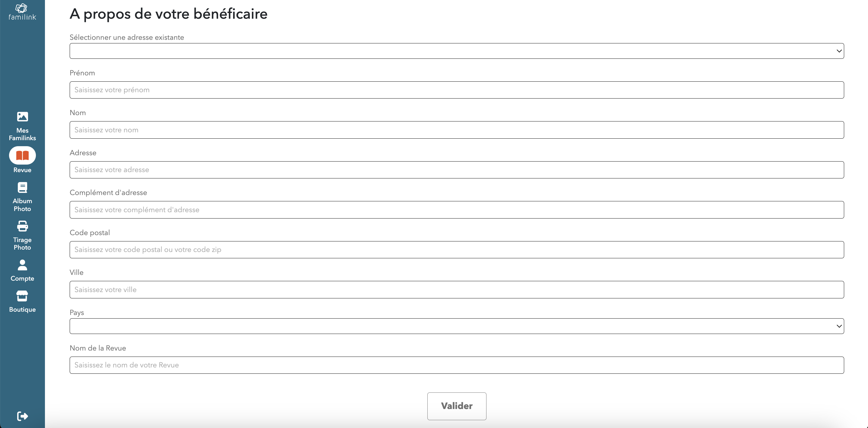
Task: Click the Complément d'adresse field
Action: (x=457, y=210)
